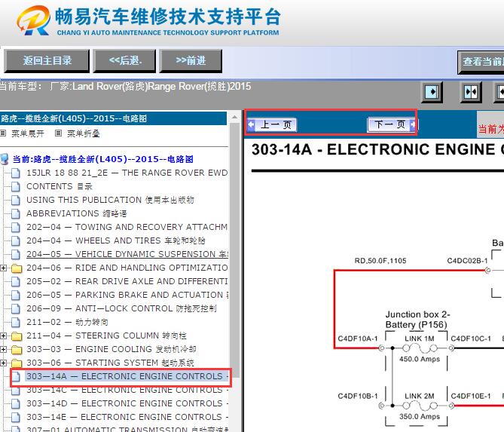This screenshot has width=504, height=432.
Task: Click the C4DC02B-1 connector label
Action: [x=467, y=261]
